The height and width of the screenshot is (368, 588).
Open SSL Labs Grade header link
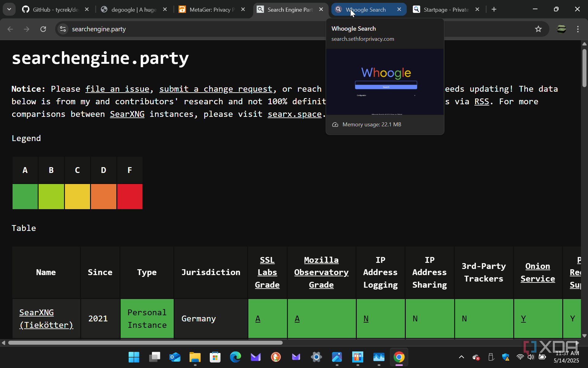267,272
